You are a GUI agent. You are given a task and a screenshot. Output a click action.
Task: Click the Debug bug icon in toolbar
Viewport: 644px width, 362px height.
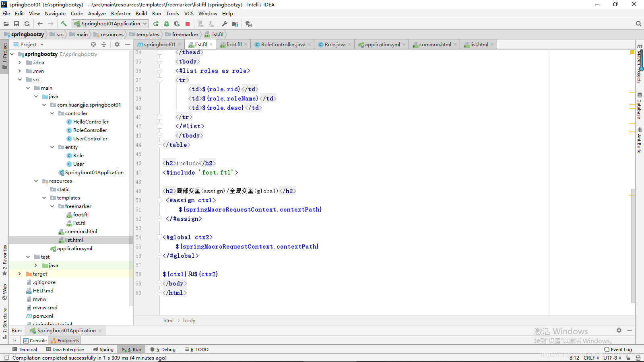click(167, 24)
